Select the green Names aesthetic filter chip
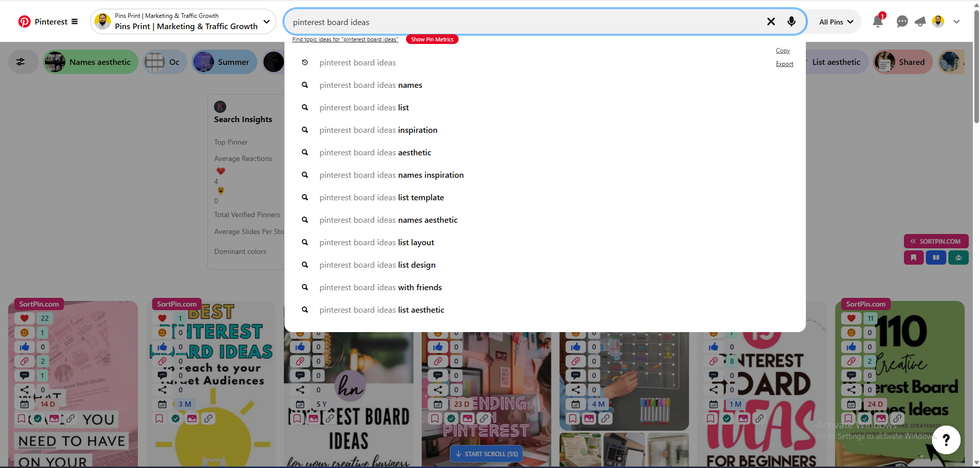Image resolution: width=980 pixels, height=468 pixels. 90,62
